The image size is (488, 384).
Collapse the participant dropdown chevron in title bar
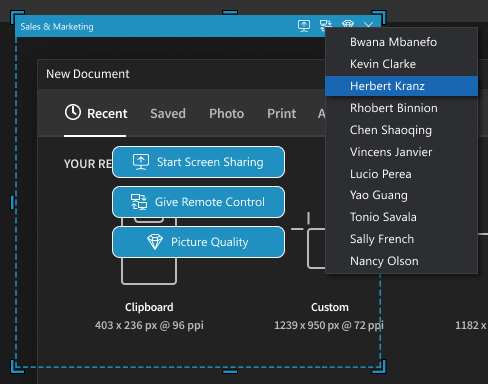pyautogui.click(x=368, y=24)
